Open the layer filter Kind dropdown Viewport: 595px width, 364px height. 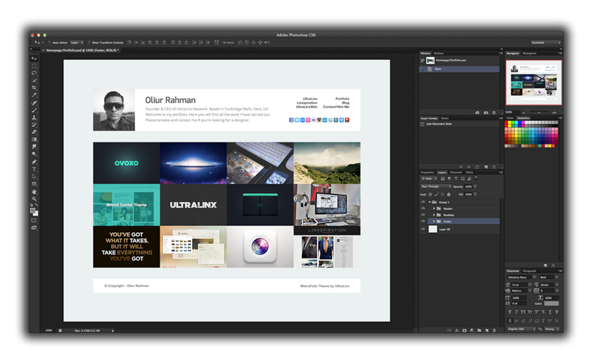[x=429, y=178]
